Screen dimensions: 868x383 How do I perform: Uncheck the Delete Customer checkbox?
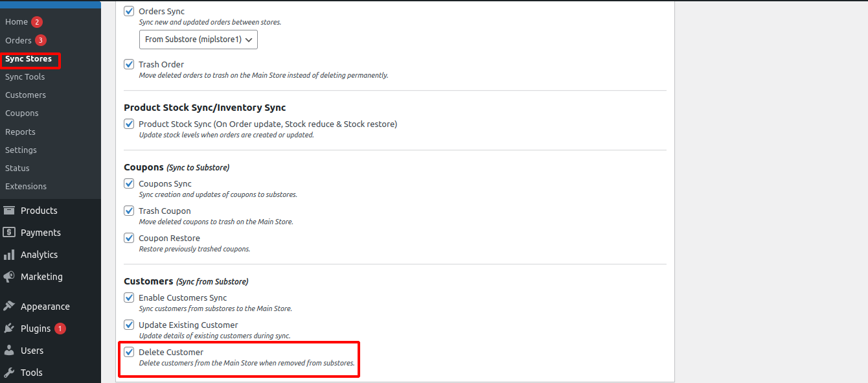[x=129, y=353]
